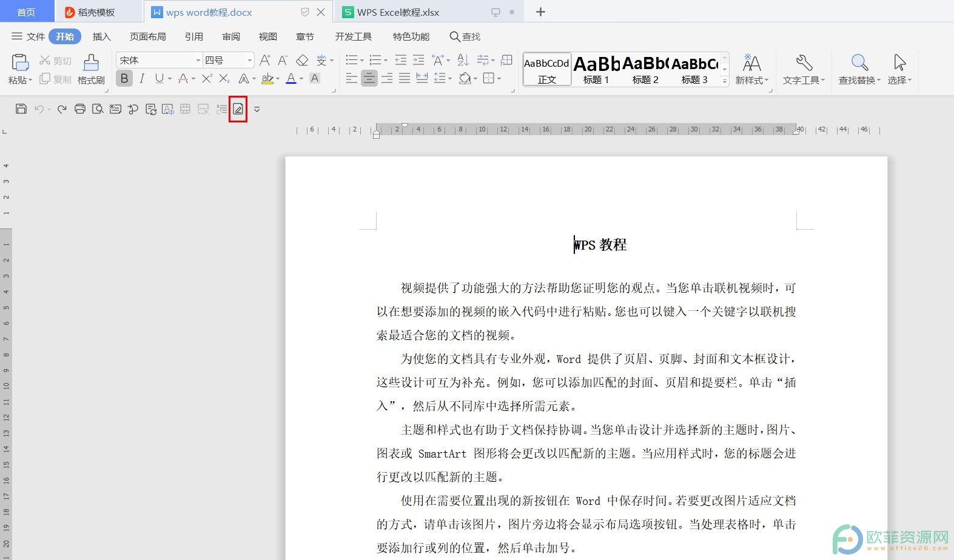Click the sort A-Z icon
Viewport: 954px width, 560px height.
[463, 60]
